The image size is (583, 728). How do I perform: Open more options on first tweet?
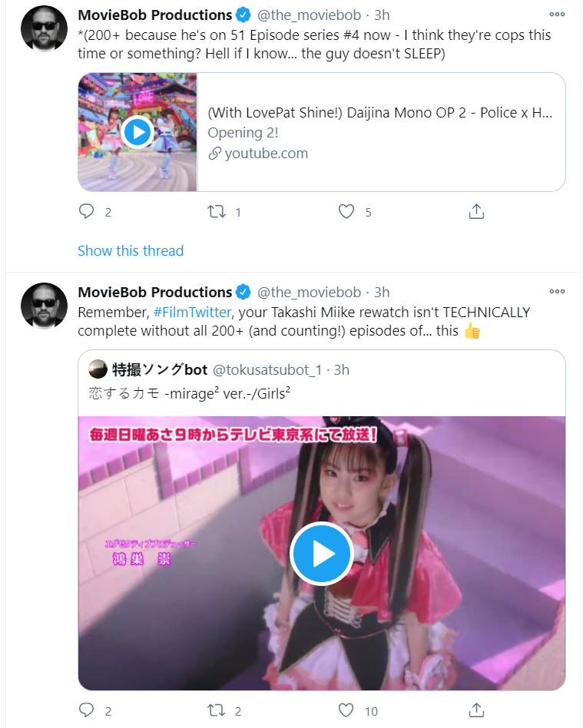point(557,15)
